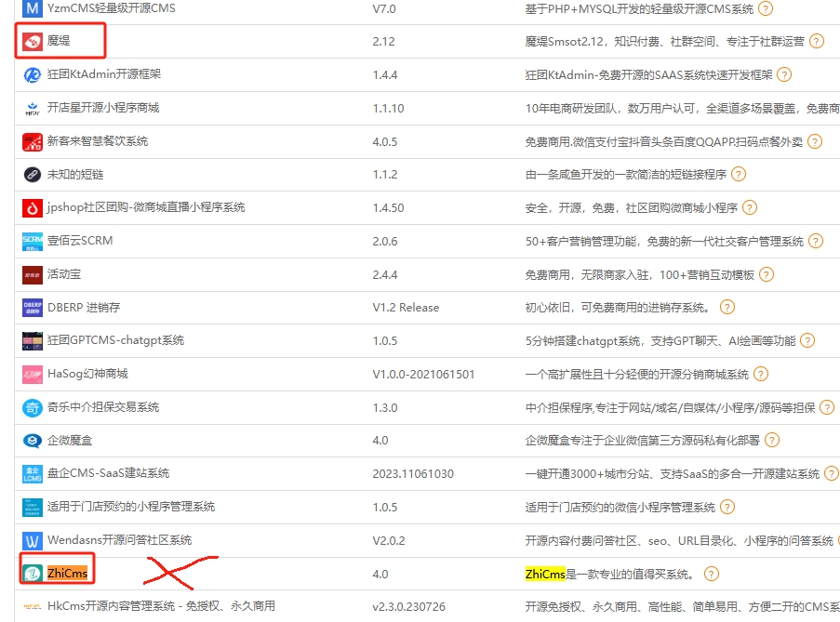Select jpshop社区团购 program name
840x622 pixels.
pyautogui.click(x=146, y=207)
